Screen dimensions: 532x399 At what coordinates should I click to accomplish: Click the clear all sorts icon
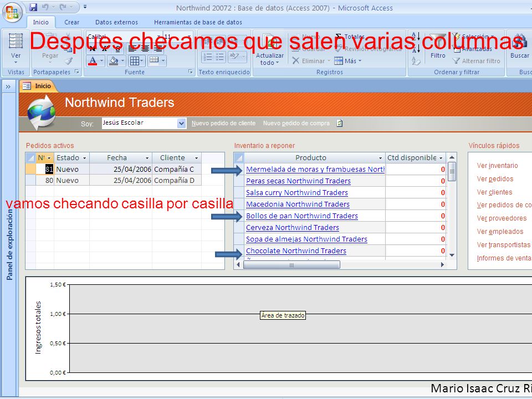coord(416,61)
